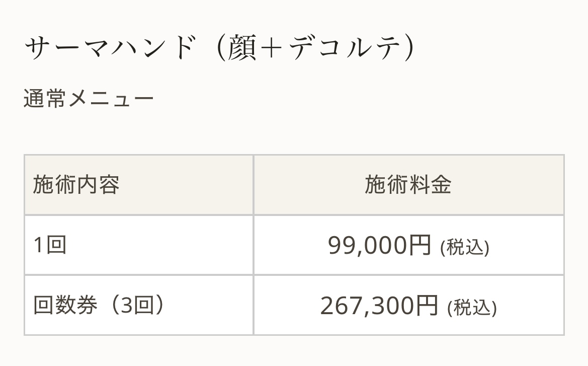Click (税込) next to 99,000円
Viewport: 588px width, 366px height.
click(x=464, y=248)
